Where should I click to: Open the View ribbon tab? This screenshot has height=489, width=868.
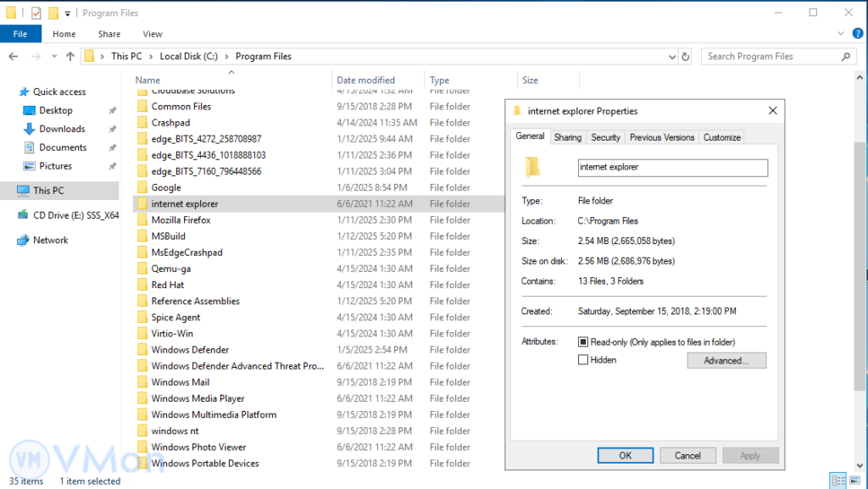pos(153,34)
